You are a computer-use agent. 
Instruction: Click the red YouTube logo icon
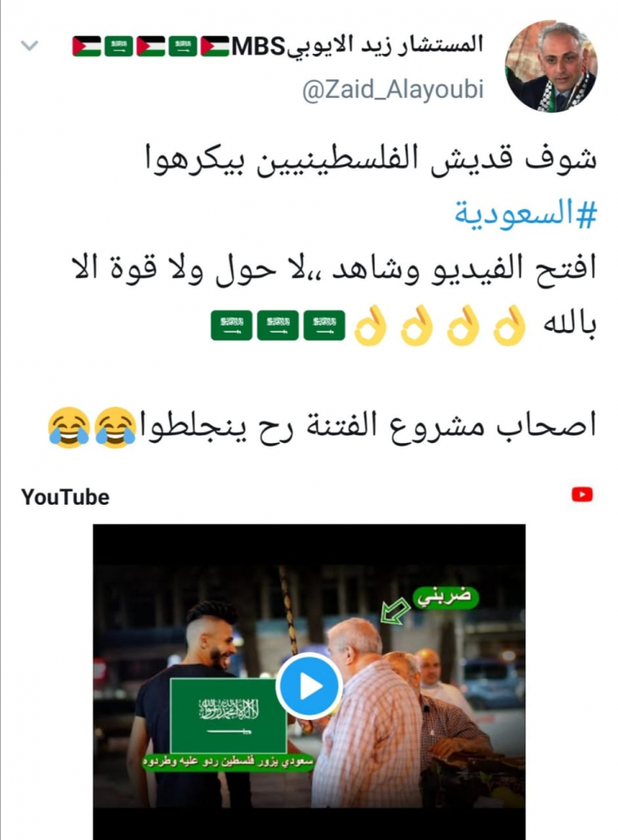[x=582, y=494]
